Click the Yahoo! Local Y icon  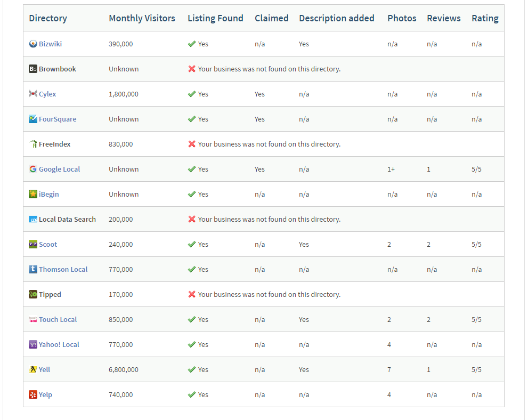point(33,344)
